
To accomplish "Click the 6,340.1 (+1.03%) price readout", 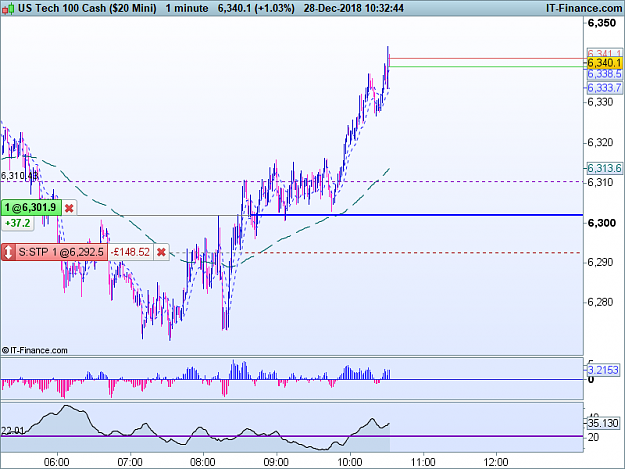I will point(256,8).
